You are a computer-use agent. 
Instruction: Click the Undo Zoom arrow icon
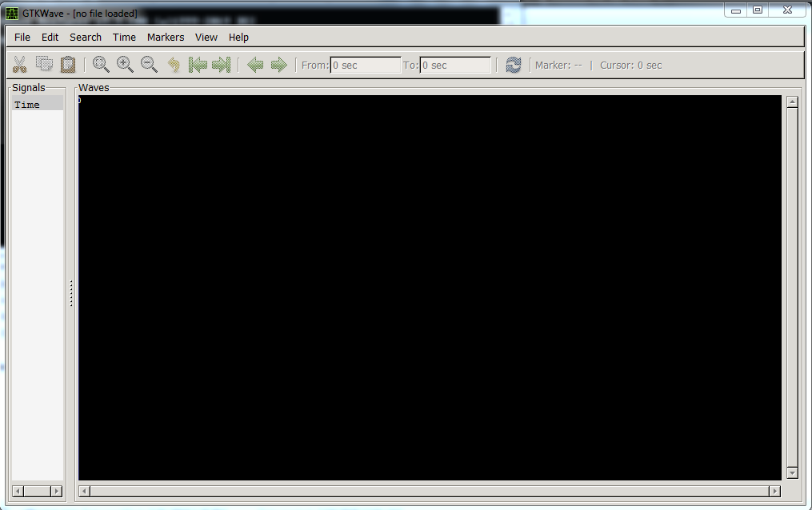point(174,65)
